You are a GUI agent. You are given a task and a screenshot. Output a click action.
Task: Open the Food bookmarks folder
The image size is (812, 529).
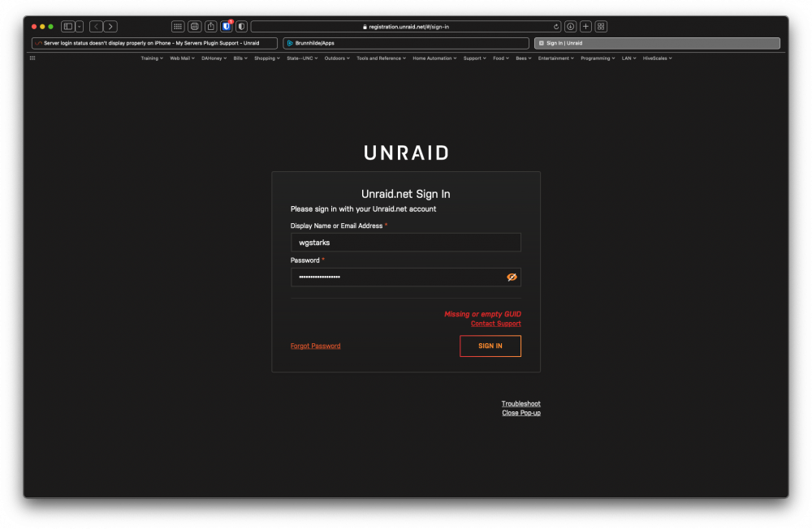pos(501,58)
